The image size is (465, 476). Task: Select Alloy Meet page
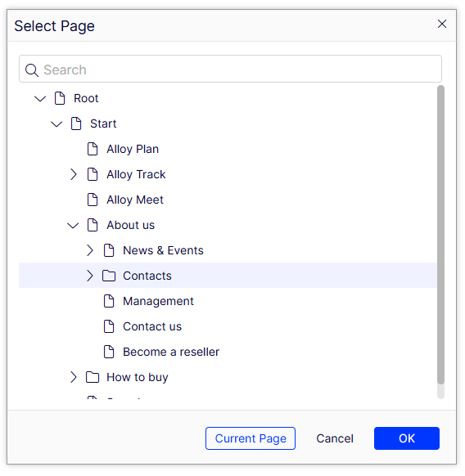pos(135,200)
